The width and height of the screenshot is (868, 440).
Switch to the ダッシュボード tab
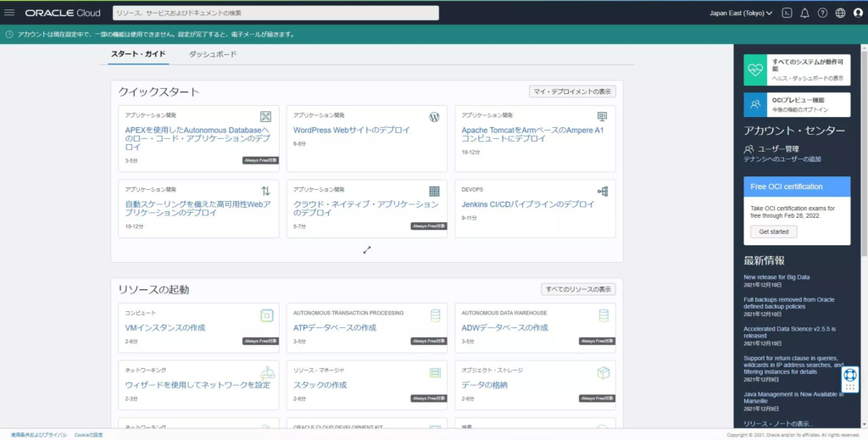click(x=213, y=54)
